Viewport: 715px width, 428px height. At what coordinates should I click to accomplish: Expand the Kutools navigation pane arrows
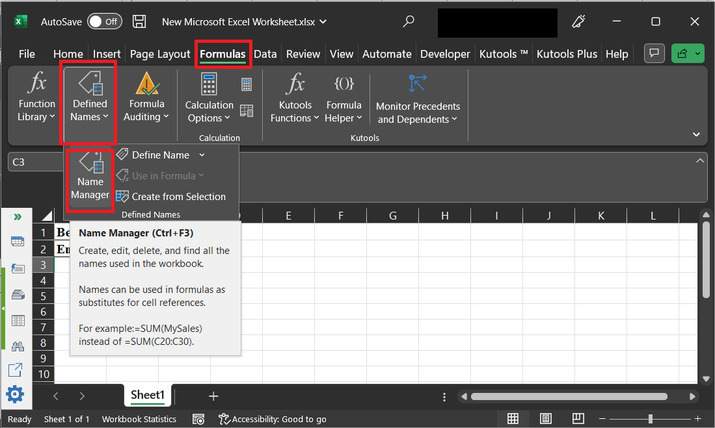[x=17, y=217]
